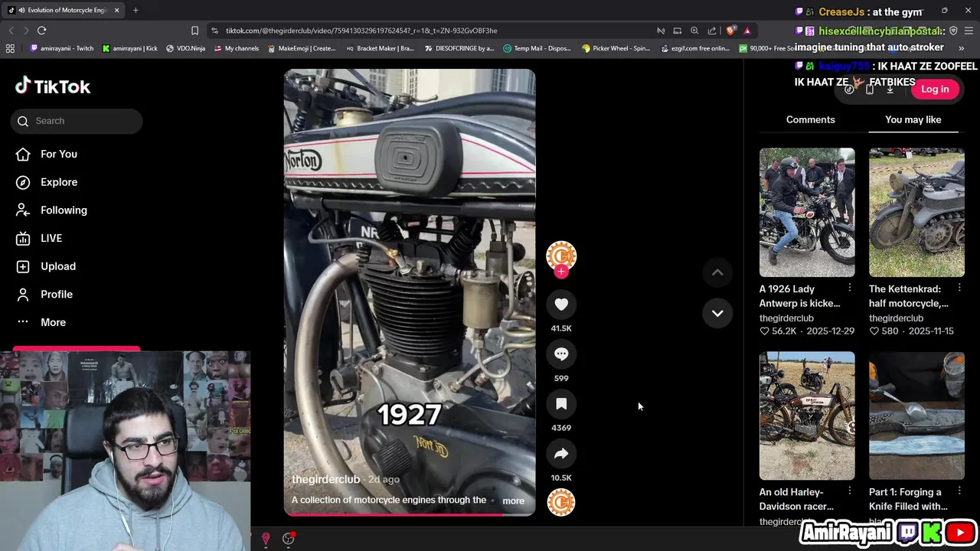Open the My channels bookmark
980x551 pixels.
(237, 48)
